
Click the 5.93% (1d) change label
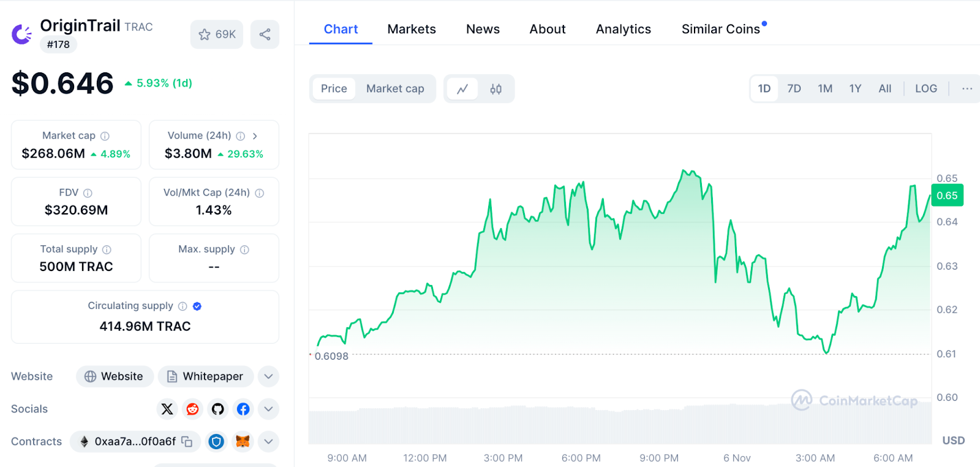pos(164,83)
